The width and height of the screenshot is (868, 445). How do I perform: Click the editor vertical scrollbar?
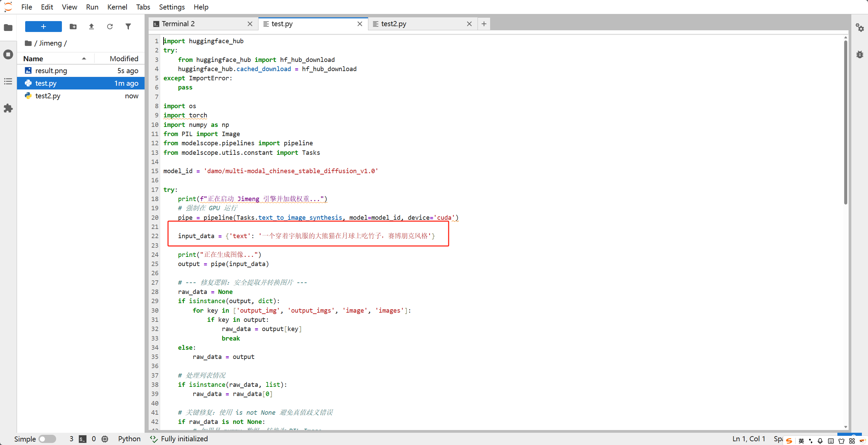click(x=846, y=122)
